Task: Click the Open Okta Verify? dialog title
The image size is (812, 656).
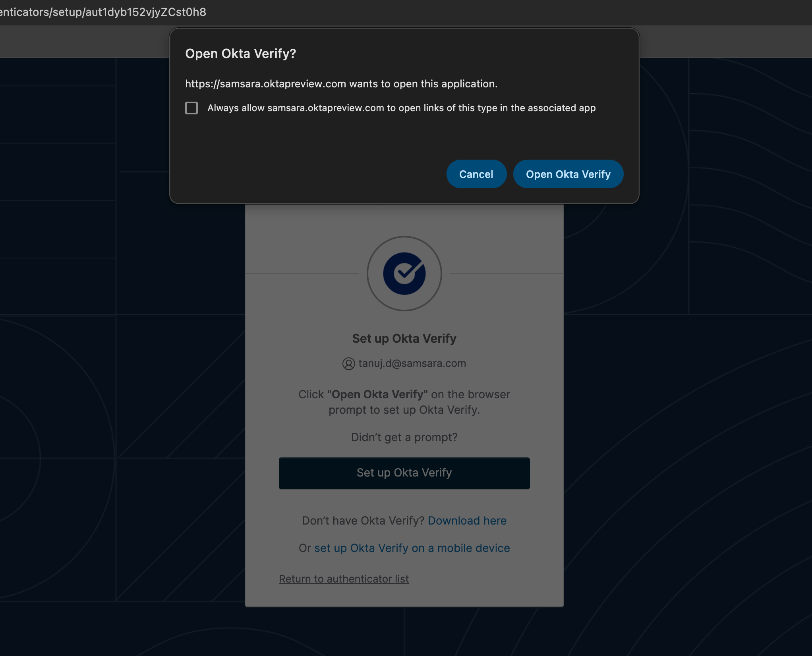Action: coord(241,54)
